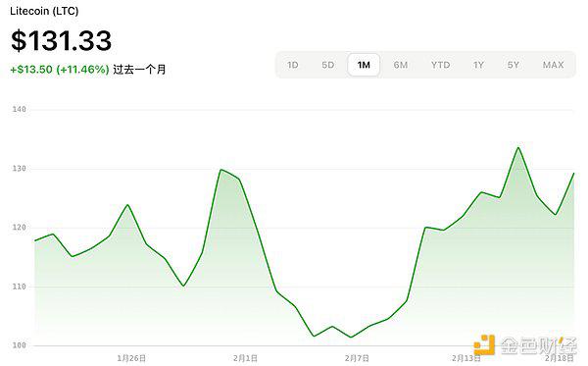The height and width of the screenshot is (366, 588).
Task: Switch to 5Y time range
Action: pyautogui.click(x=514, y=65)
